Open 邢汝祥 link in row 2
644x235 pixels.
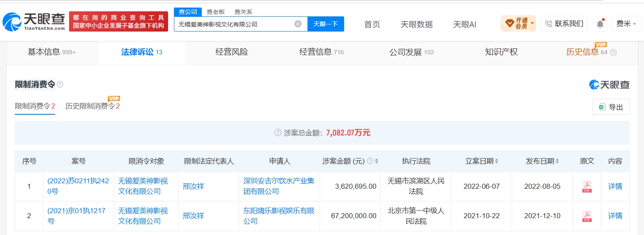193,216
